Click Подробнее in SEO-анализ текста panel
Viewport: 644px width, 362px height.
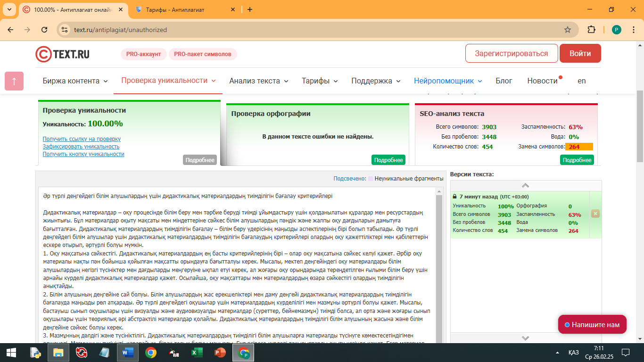click(x=577, y=160)
